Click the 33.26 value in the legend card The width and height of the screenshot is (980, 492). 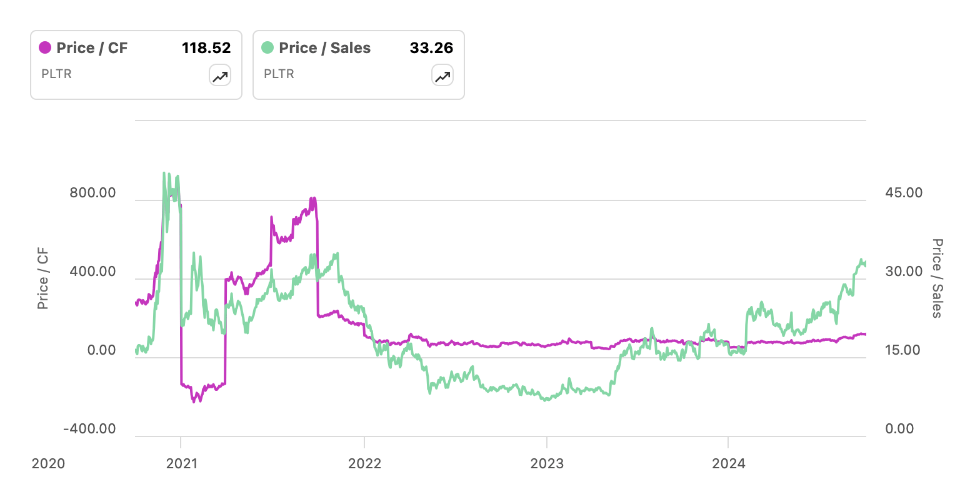[431, 48]
